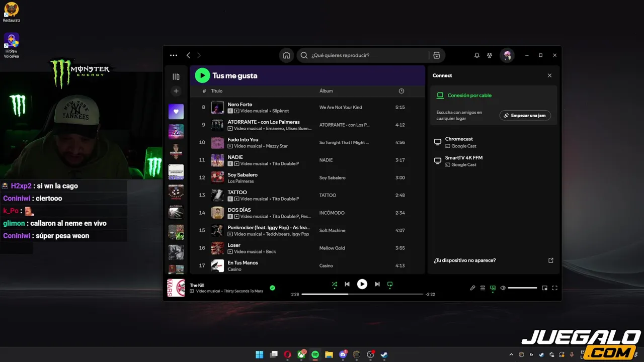Image resolution: width=644 pixels, height=362 pixels.
Task: Click the plus create playlist button
Action: point(176,91)
